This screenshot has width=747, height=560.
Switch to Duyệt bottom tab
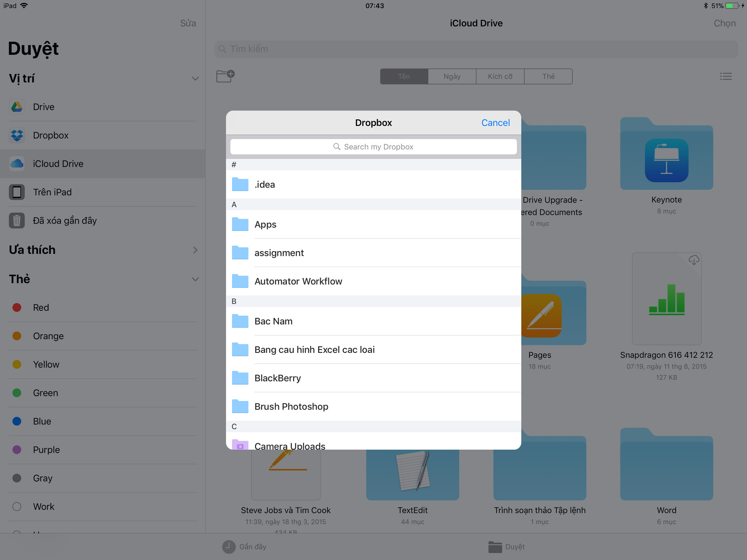coord(506,547)
